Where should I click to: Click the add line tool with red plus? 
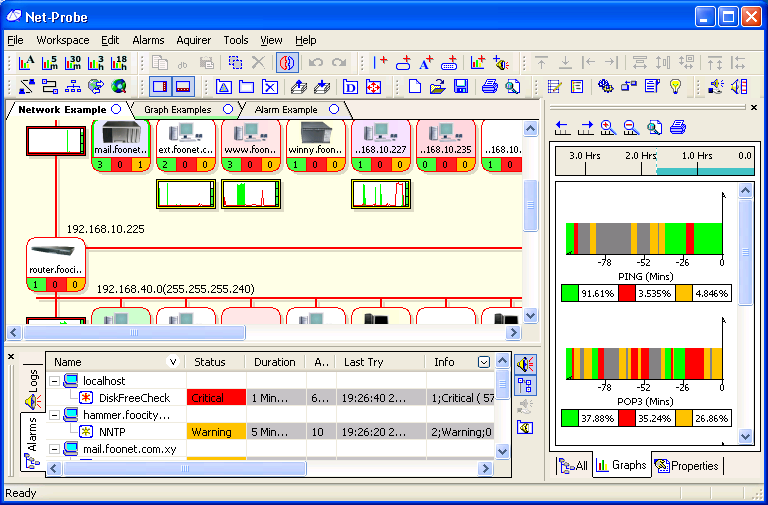[380, 63]
